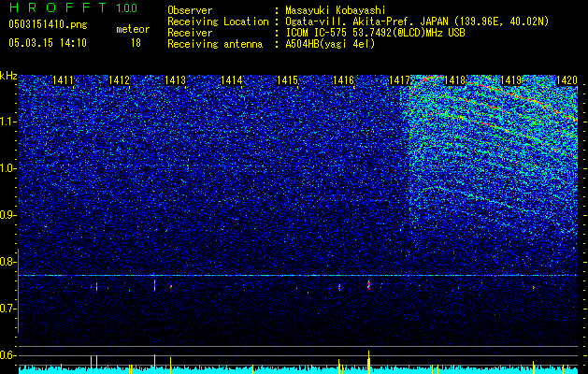Click the 1.1 kHz axis label
Viewport: 588px width, 374px height.
7,122
